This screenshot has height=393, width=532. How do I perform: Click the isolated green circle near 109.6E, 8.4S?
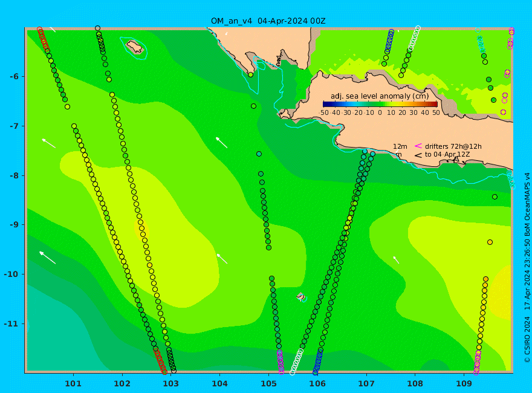[x=495, y=197]
